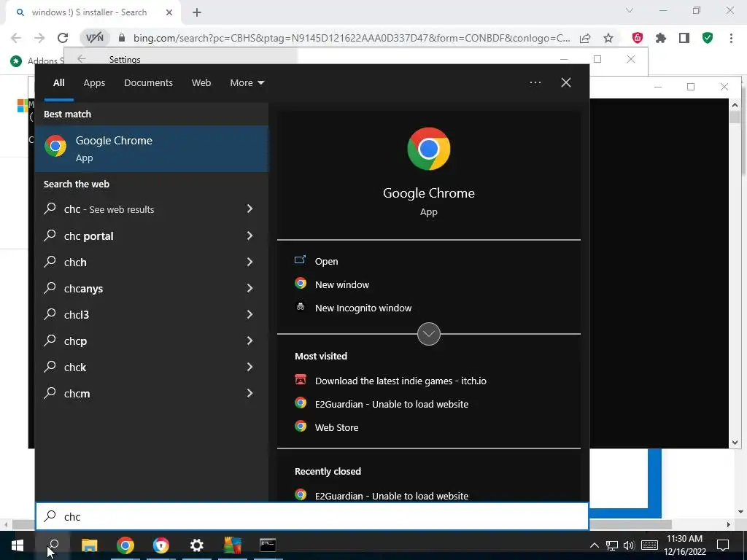This screenshot has width=747, height=560.
Task: Expand arrow next to chcp suggestion
Action: [249, 341]
